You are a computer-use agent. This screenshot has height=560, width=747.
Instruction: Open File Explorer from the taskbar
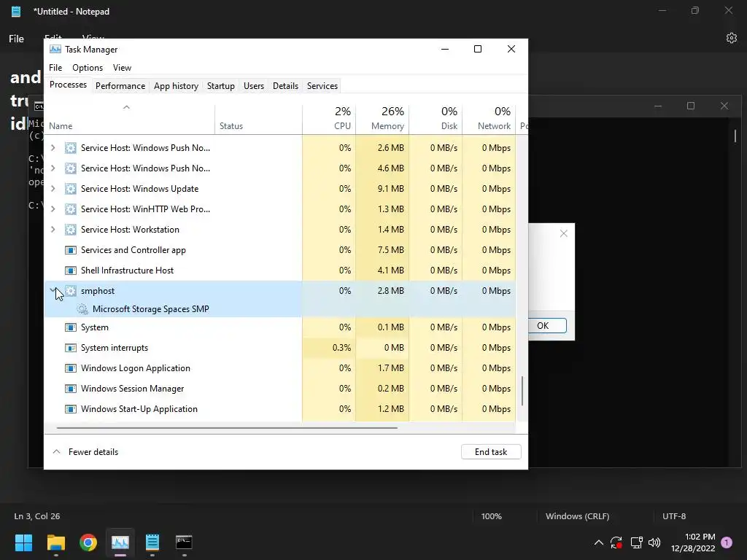[x=55, y=542]
